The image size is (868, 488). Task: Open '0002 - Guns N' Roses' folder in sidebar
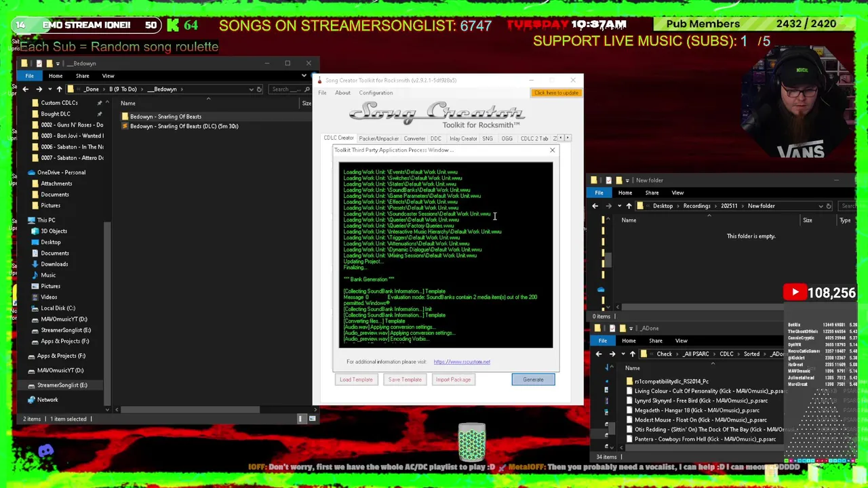click(x=71, y=125)
